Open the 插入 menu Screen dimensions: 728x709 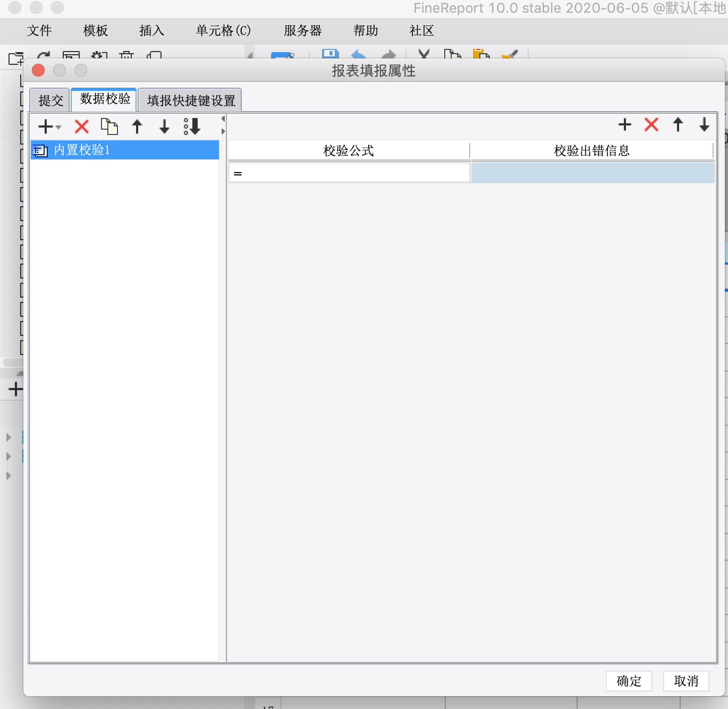pyautogui.click(x=152, y=31)
